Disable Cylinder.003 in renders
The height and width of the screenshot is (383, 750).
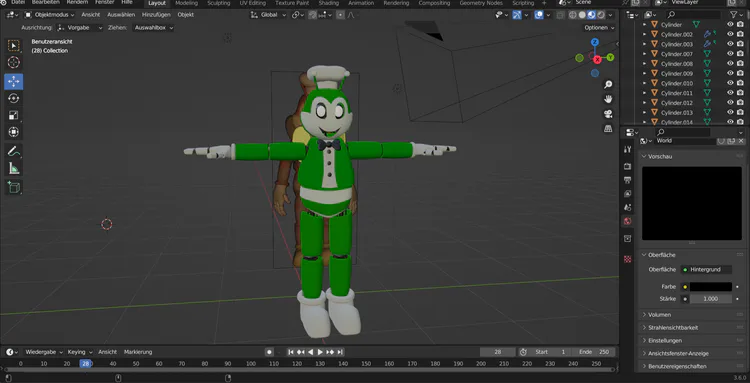point(741,44)
